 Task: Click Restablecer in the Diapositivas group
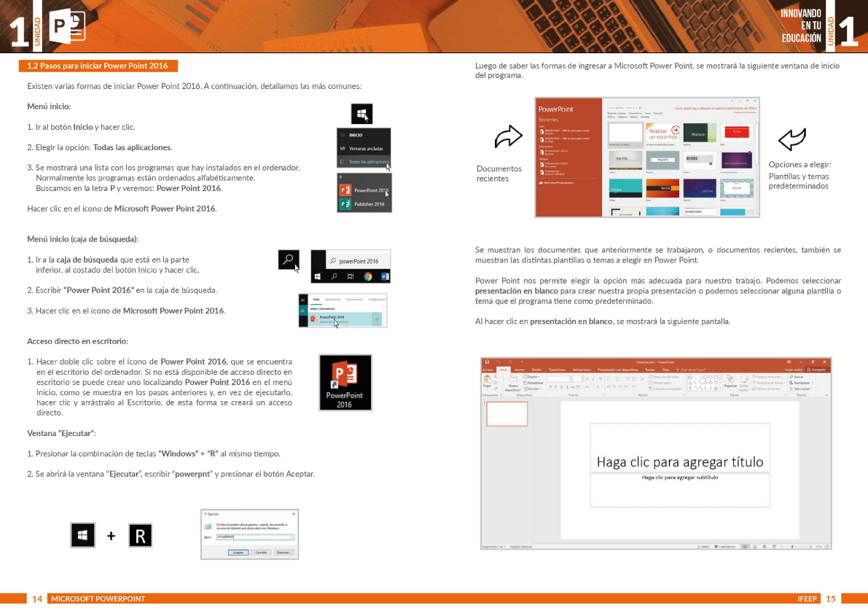[533, 383]
